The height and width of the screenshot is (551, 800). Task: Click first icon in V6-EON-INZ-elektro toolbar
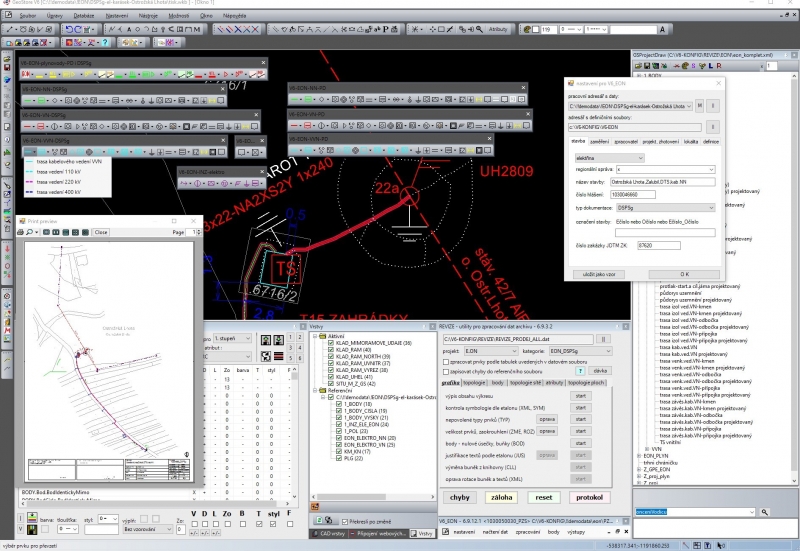click(x=185, y=183)
